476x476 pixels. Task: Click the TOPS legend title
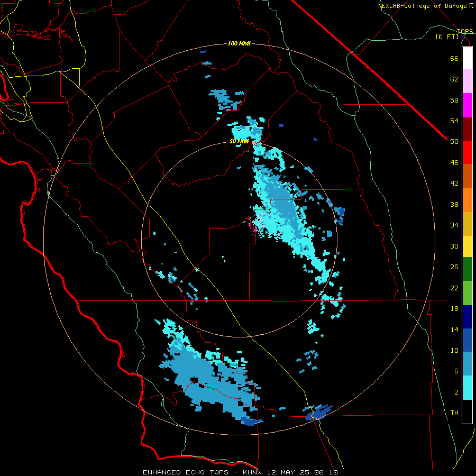pyautogui.click(x=465, y=31)
